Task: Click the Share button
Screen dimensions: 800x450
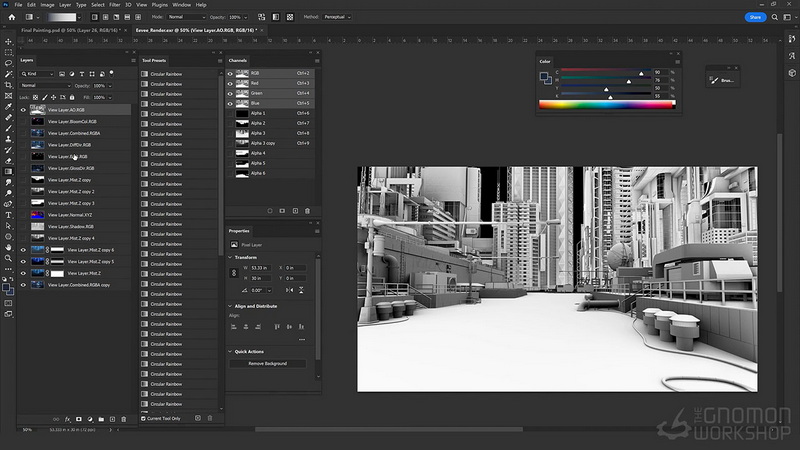Action: tap(755, 17)
